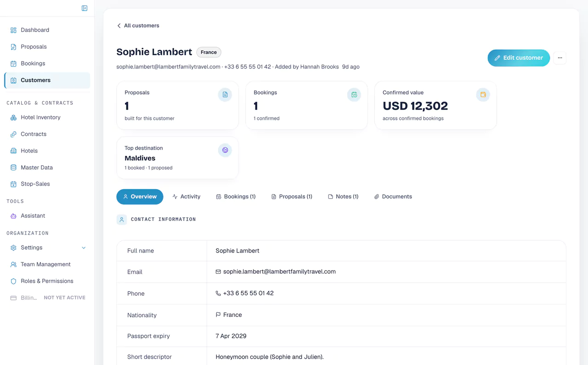Go back to All customers
The height and width of the screenshot is (365, 588).
pyautogui.click(x=138, y=26)
